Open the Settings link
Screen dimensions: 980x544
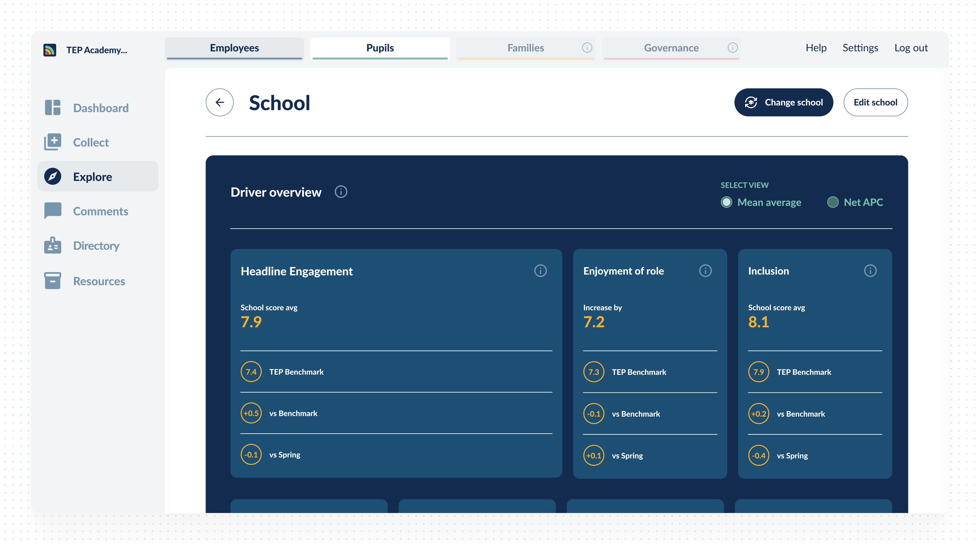point(860,48)
